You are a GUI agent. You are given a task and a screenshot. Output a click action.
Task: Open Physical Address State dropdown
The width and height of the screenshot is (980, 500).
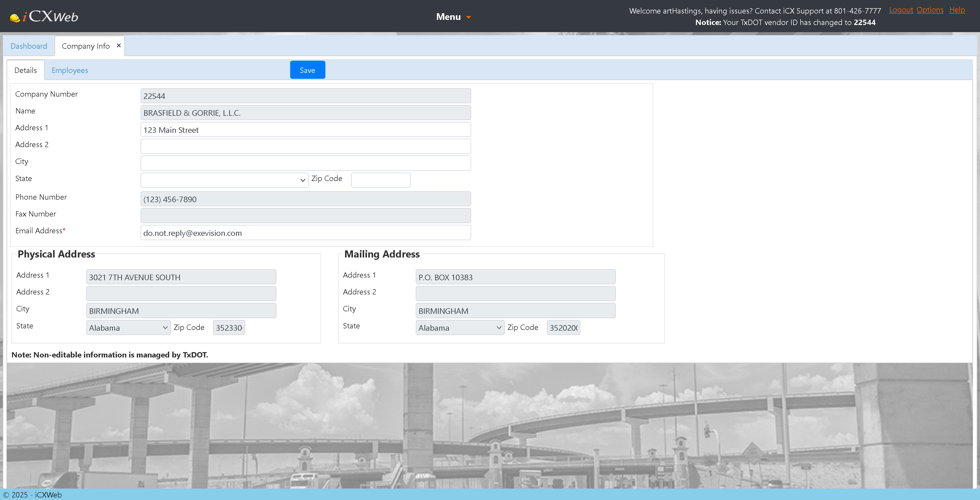coord(128,327)
